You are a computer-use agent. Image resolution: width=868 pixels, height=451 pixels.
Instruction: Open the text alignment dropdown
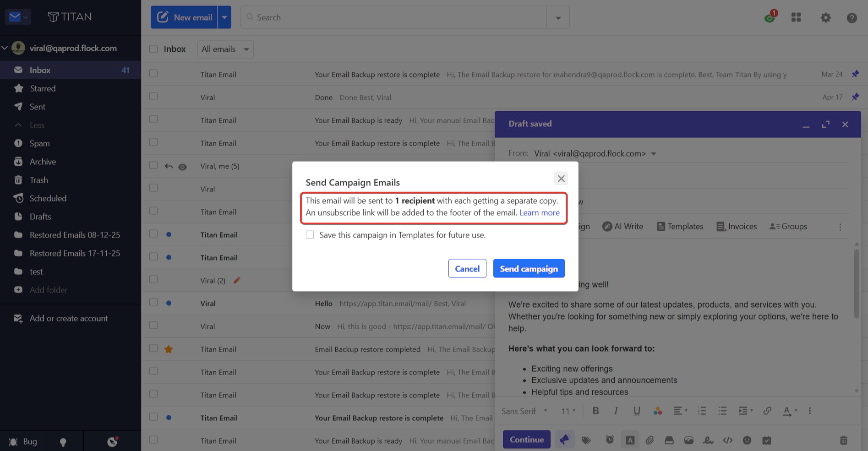[680, 411]
